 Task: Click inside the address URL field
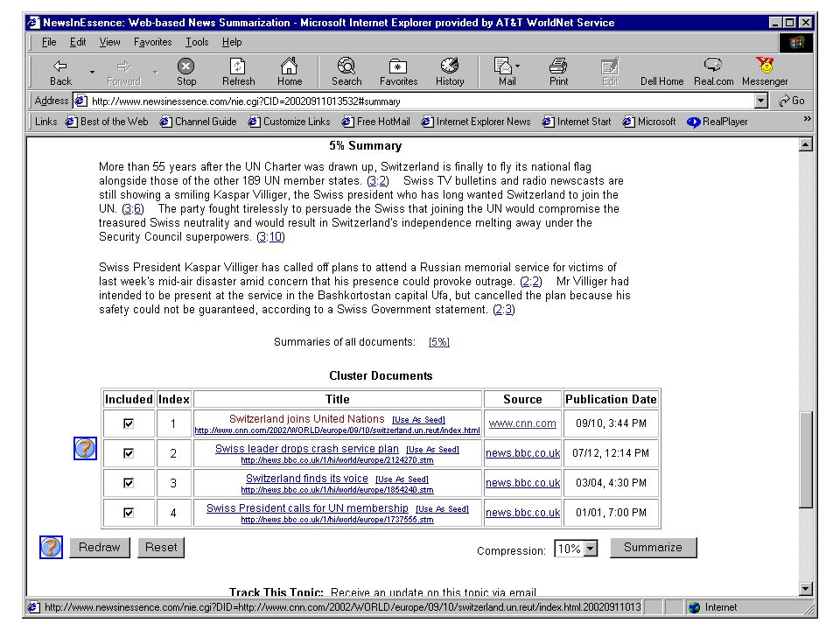(x=421, y=101)
